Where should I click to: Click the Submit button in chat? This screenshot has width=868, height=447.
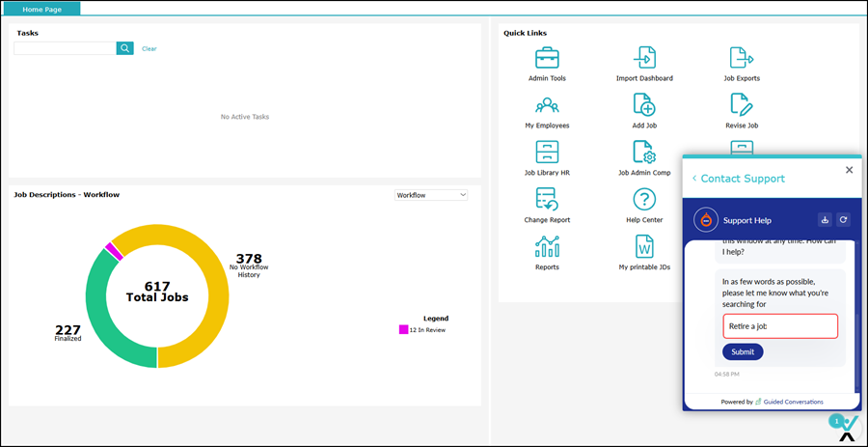click(743, 351)
